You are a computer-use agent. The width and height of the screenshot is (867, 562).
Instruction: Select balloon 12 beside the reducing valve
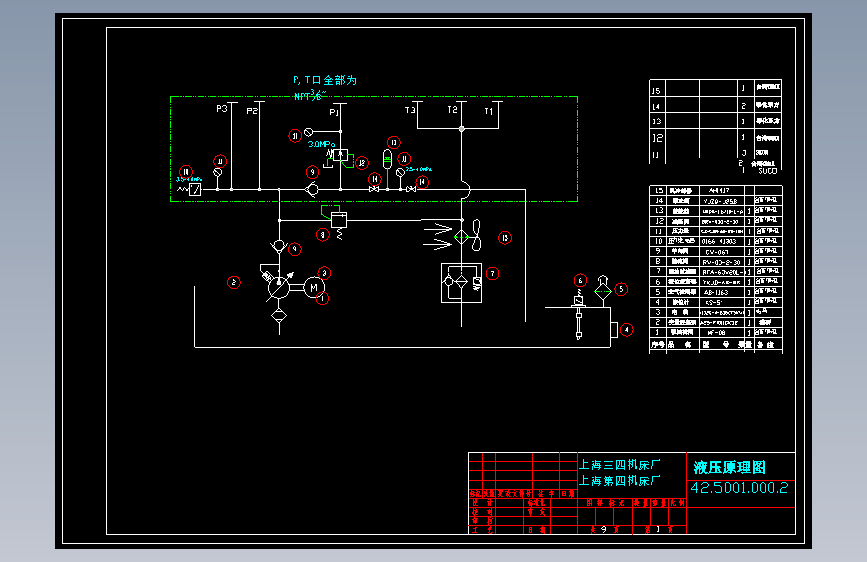(x=362, y=163)
